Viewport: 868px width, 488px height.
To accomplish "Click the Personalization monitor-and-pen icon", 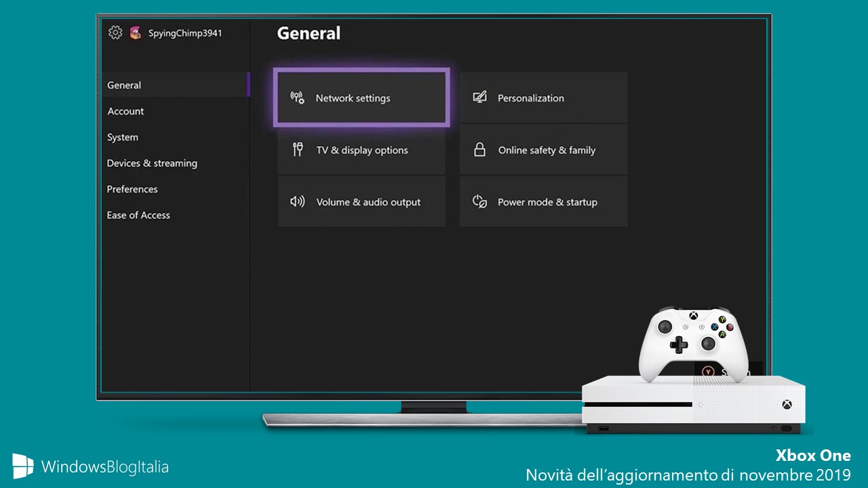I will tap(479, 98).
